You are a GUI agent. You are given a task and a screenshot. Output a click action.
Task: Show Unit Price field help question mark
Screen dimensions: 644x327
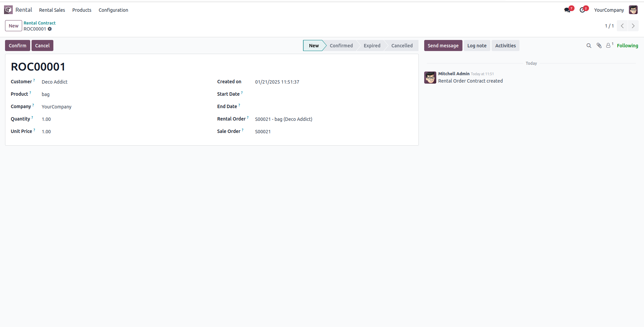34,130
